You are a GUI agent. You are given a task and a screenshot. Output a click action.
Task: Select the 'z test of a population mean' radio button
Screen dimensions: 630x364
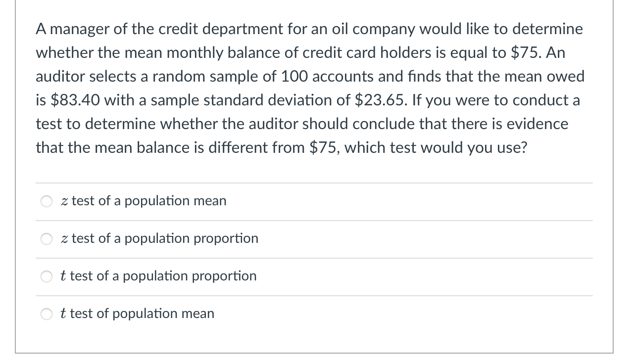tap(46, 201)
